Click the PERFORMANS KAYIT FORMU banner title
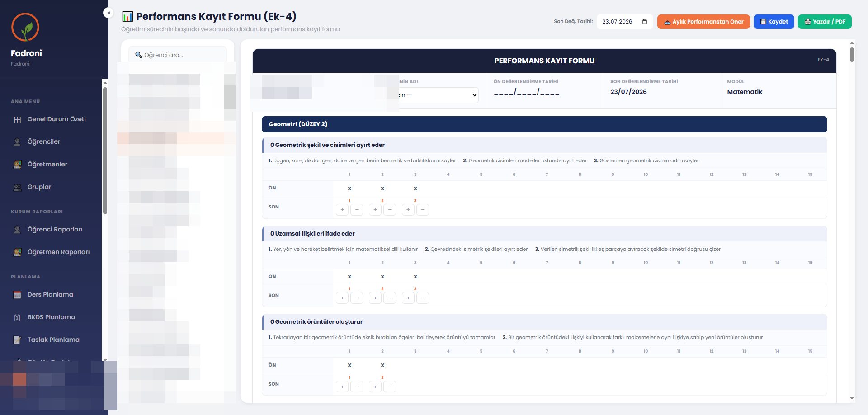Screen dimensions: 868x415 tap(544, 61)
